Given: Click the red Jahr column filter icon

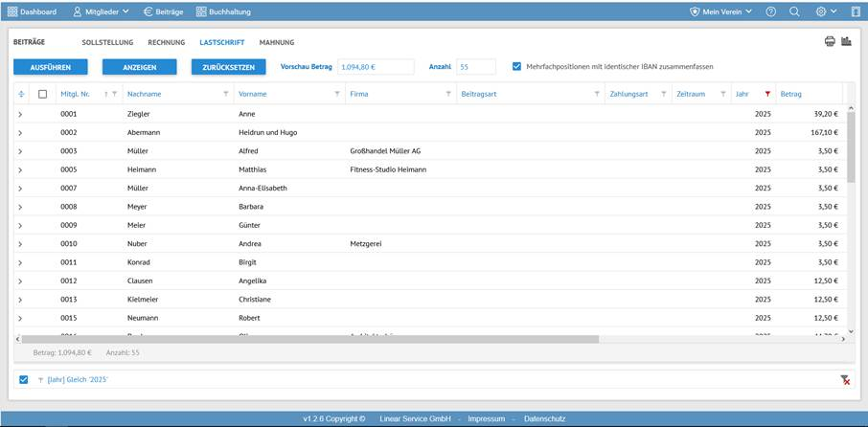Looking at the screenshot, I should [x=767, y=94].
